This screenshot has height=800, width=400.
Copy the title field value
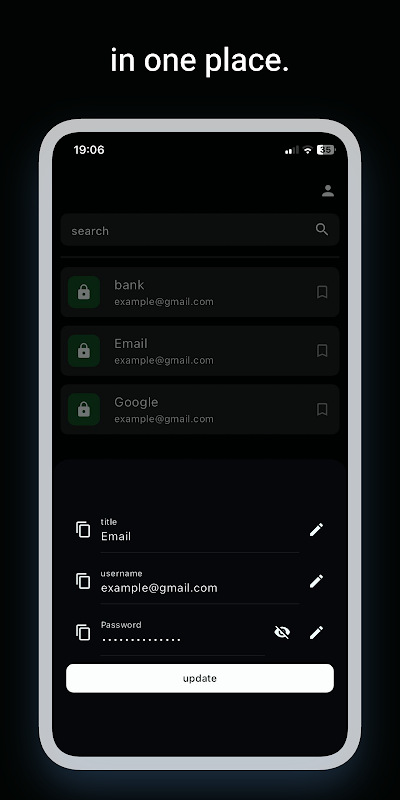pos(83,530)
